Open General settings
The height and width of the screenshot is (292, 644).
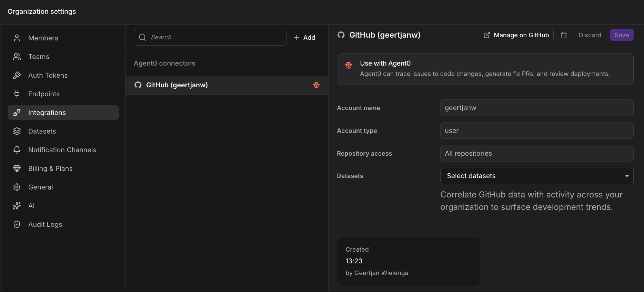63,187
